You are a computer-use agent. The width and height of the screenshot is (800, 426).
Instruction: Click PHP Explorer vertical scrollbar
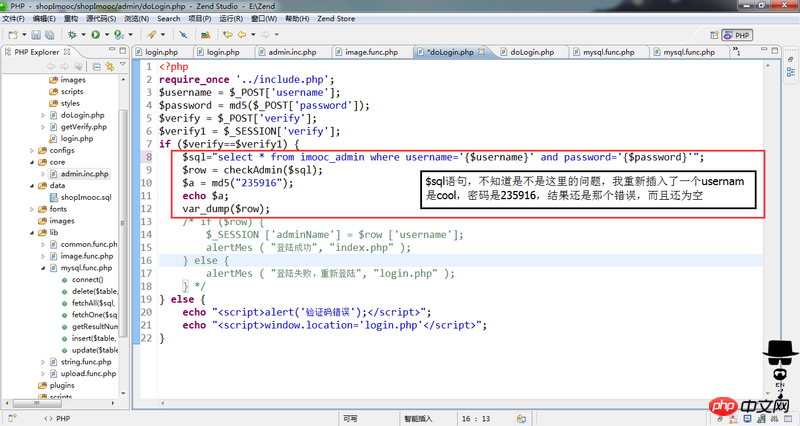[x=122, y=224]
